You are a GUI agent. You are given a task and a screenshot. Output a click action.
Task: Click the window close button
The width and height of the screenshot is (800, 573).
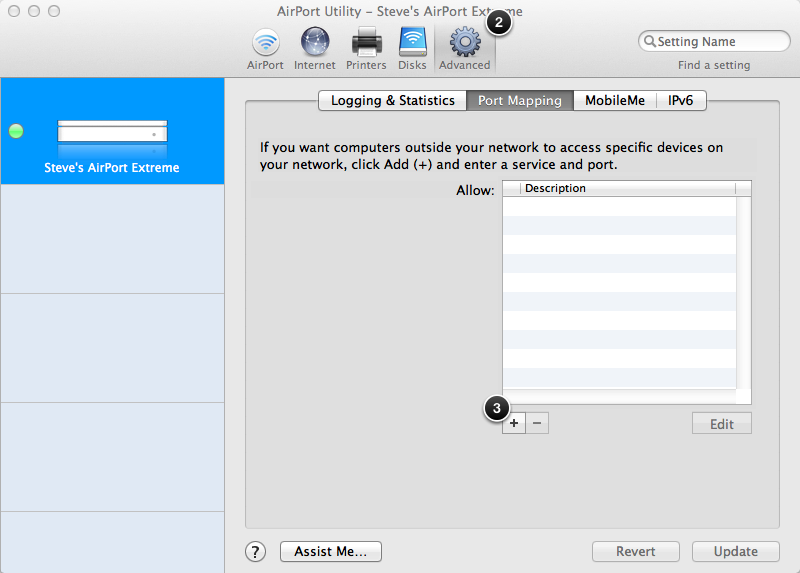14,11
